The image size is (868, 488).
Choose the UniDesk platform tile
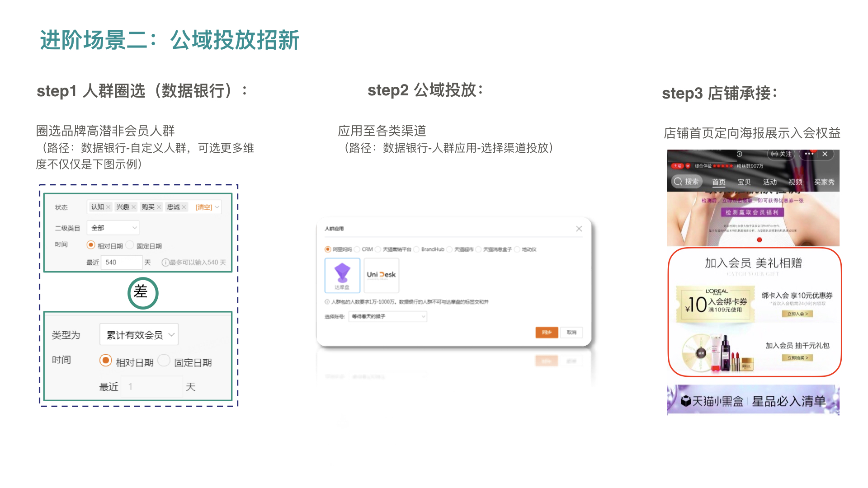coord(382,275)
